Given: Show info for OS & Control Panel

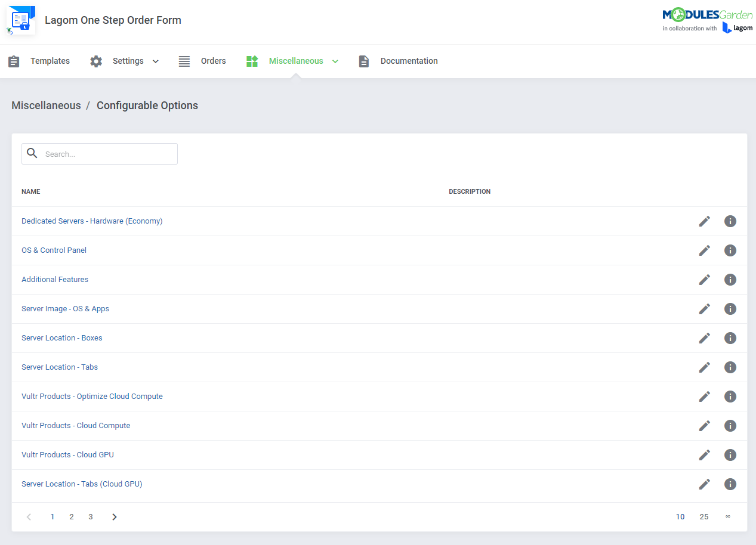Looking at the screenshot, I should [730, 250].
